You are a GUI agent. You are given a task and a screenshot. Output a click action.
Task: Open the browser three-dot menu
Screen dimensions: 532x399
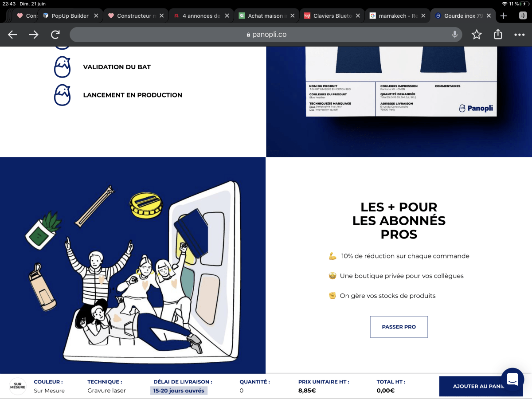click(519, 35)
